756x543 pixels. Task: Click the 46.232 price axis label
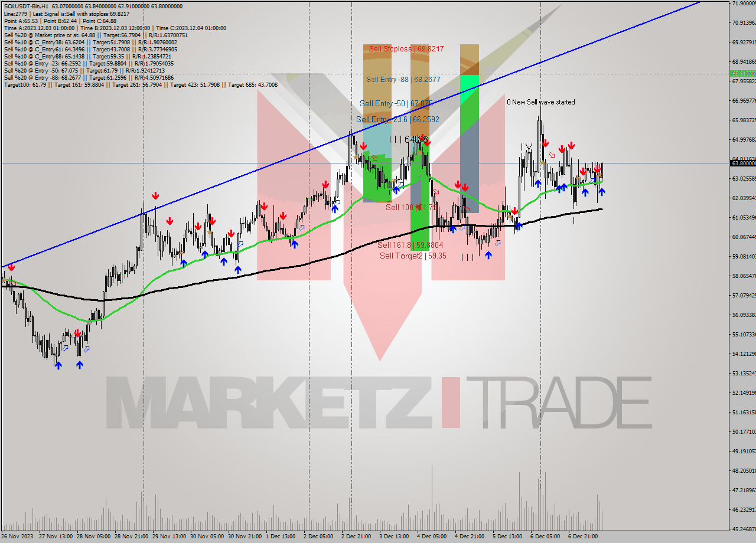744,509
